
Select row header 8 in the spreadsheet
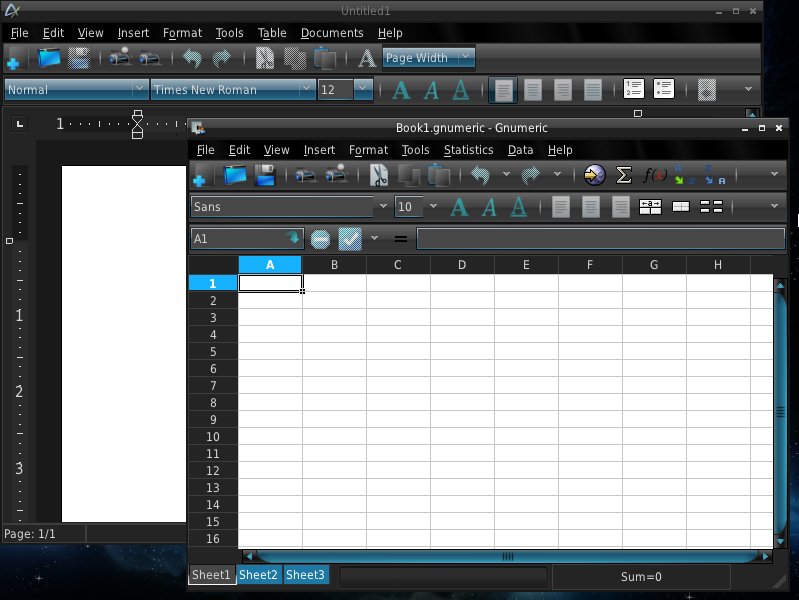[213, 403]
